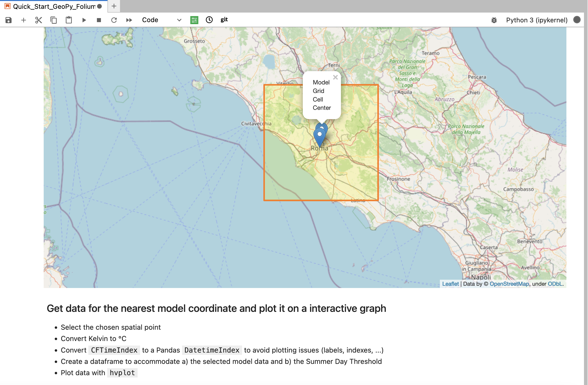Insert a new cell with plus icon

tap(23, 20)
